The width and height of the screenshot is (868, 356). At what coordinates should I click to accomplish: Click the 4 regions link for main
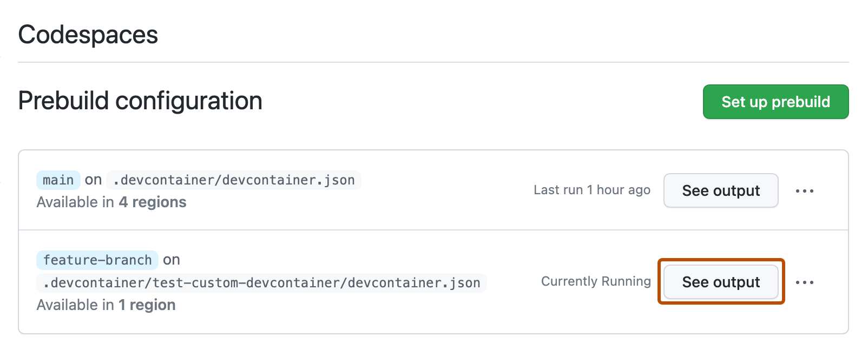152,202
